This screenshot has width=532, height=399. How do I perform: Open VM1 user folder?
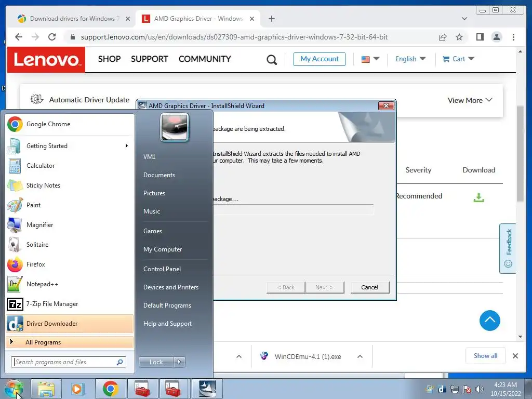click(x=149, y=157)
